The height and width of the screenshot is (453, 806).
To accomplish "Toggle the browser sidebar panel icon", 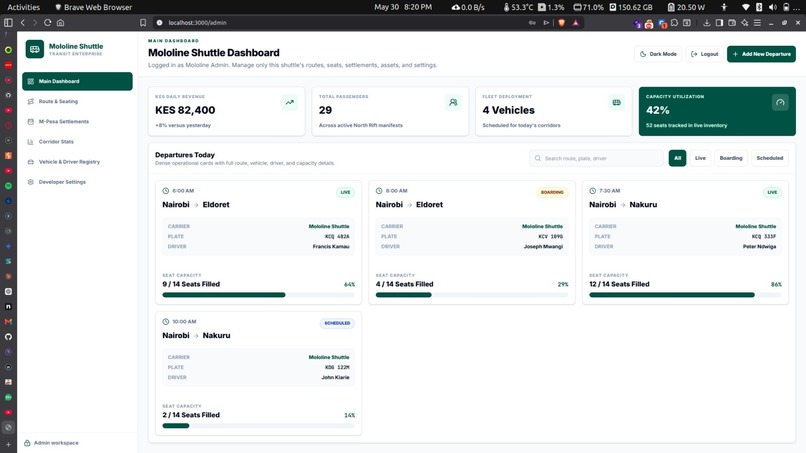I will point(8,23).
